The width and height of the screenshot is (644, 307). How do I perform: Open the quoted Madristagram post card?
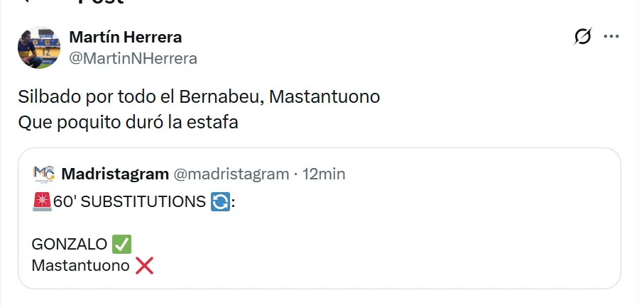tap(426, 241)
